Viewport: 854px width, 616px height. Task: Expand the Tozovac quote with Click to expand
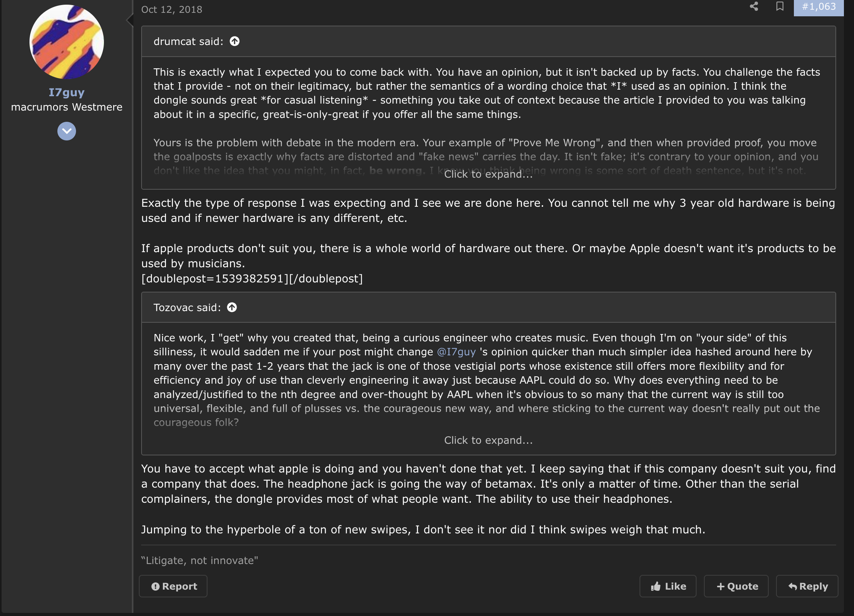point(488,440)
